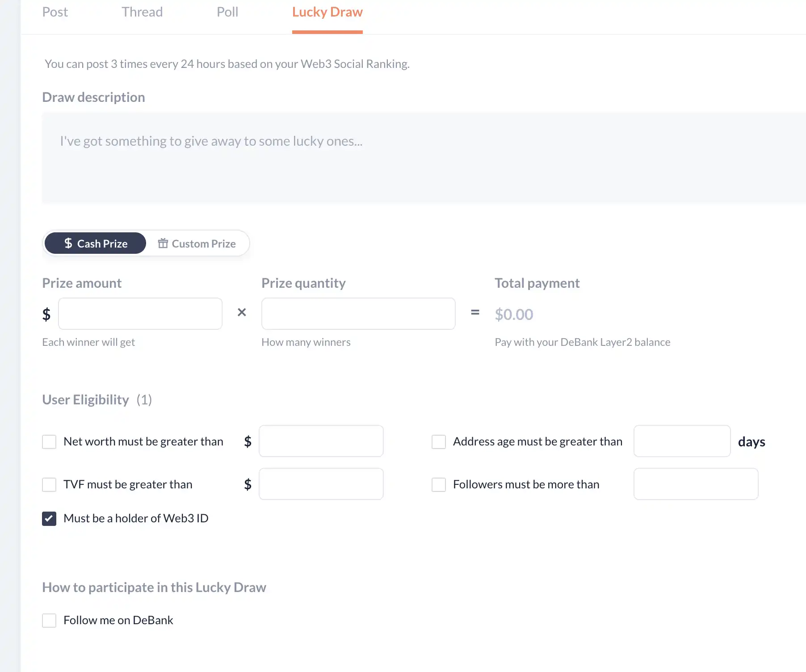Click the dollar icon in Cash Prize
The image size is (806, 672).
tap(68, 243)
